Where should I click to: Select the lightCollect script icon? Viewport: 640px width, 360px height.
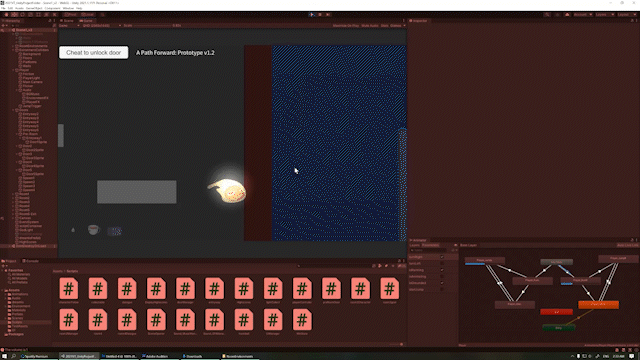273,289
